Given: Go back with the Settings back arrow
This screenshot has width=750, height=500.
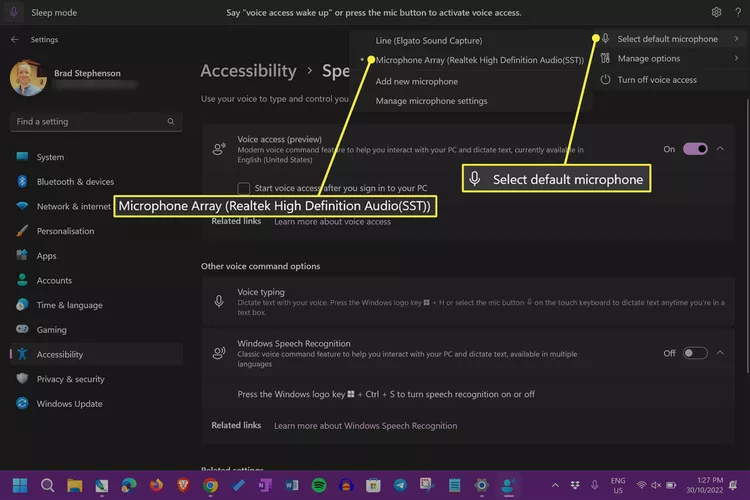Looking at the screenshot, I should coord(15,40).
